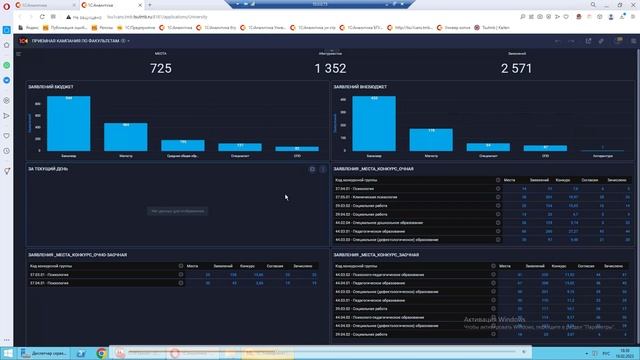Click Среднее общее обр. bar in budget chart
Screen dimensions: 640x360
coord(183,145)
